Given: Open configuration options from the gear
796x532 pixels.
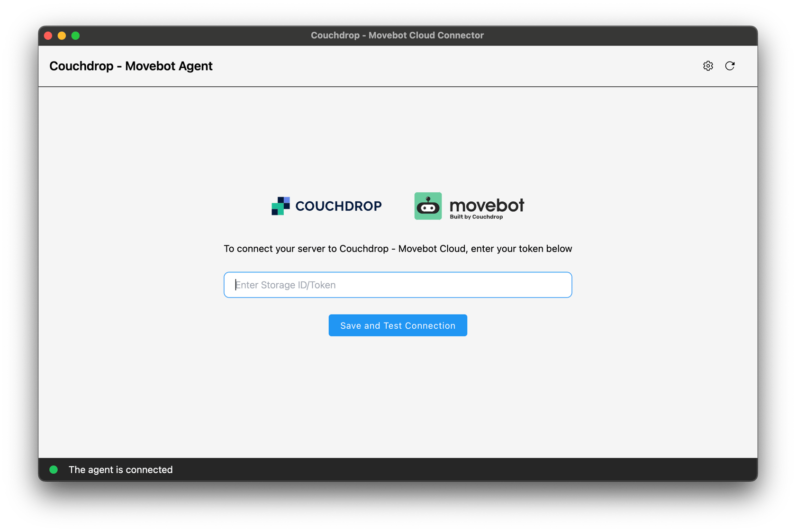Looking at the screenshot, I should (708, 66).
